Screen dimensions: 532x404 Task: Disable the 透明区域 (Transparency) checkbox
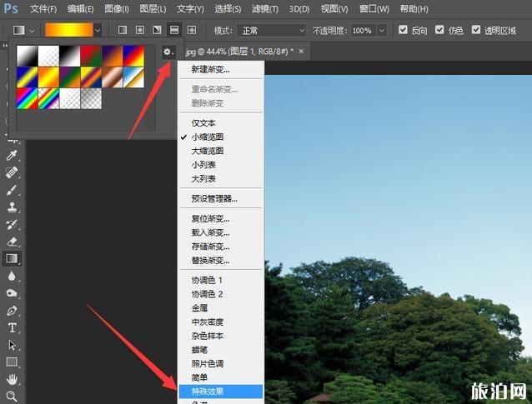click(x=477, y=30)
